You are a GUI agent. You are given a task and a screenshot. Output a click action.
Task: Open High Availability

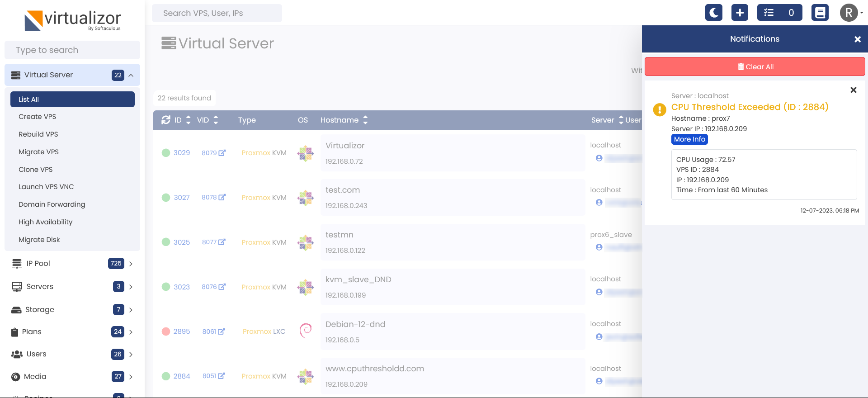46,222
